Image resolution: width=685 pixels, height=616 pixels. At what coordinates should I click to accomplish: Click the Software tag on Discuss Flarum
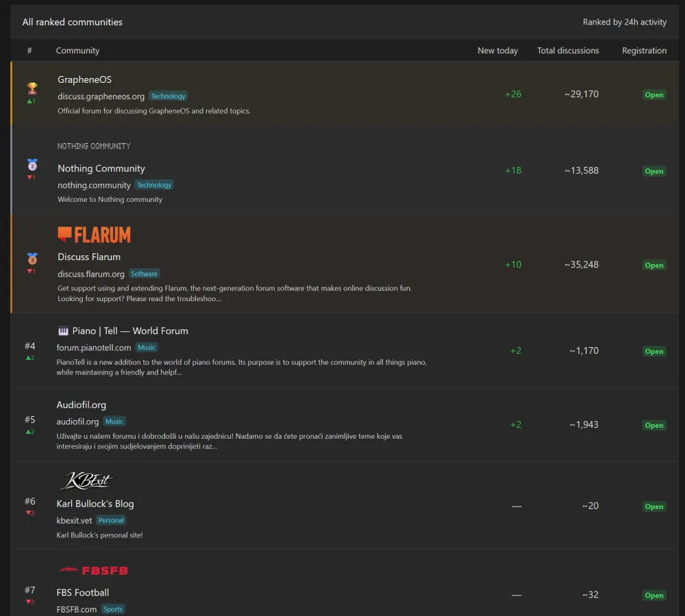(x=144, y=274)
